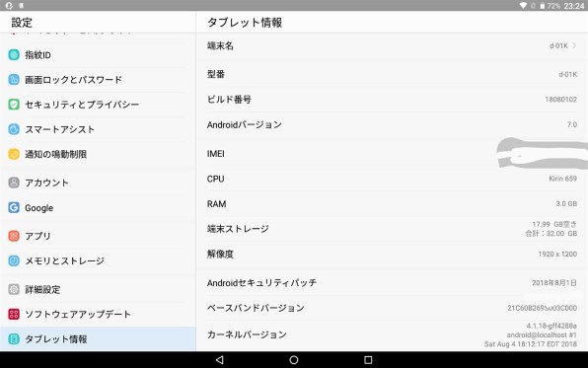
Task: Tap the battery status icon
Action: [543, 6]
